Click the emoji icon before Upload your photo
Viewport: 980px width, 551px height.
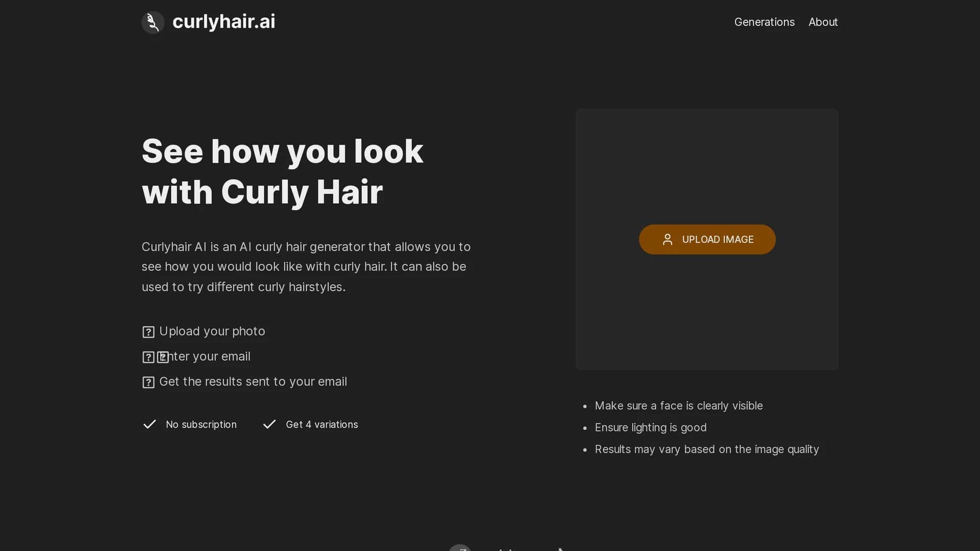pos(149,332)
